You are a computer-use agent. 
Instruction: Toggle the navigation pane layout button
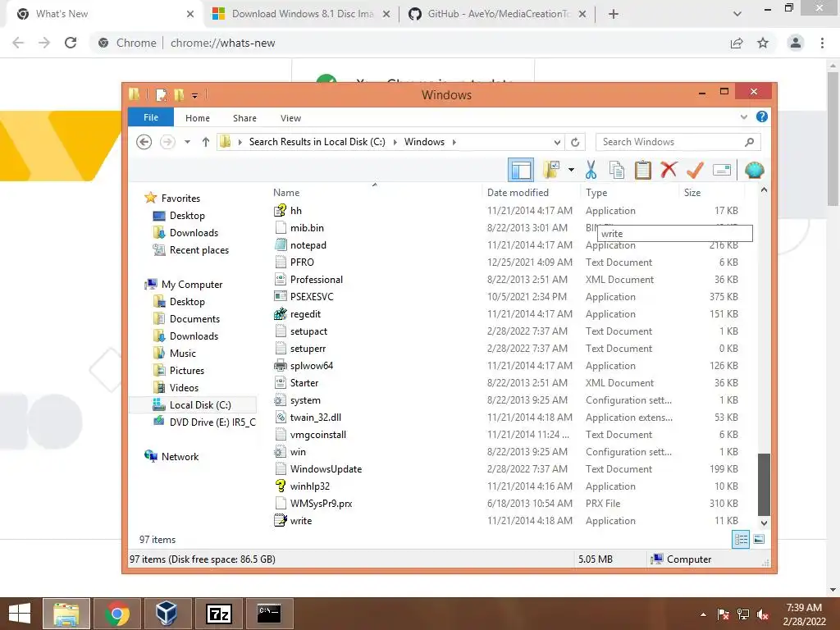521,171
